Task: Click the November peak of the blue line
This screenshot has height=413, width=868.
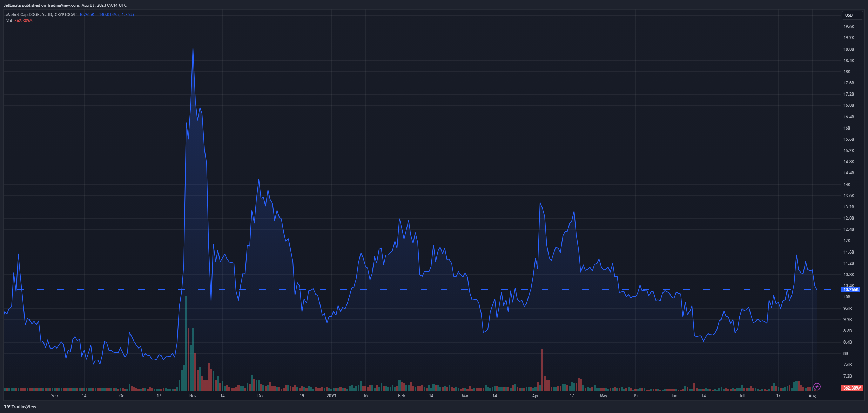Action: [193, 48]
